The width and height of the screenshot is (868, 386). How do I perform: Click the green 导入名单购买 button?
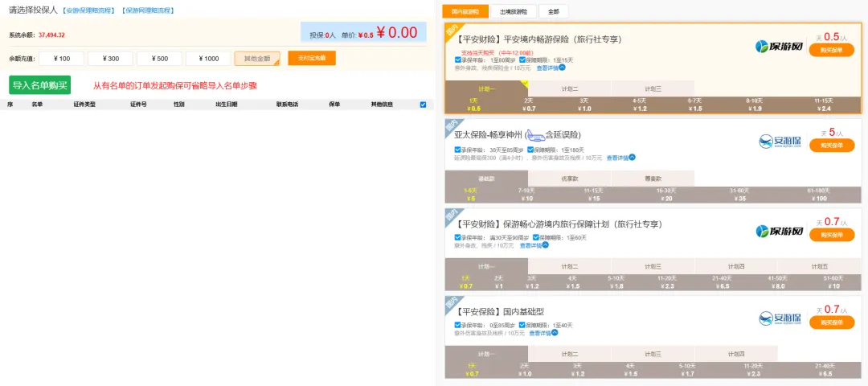[x=40, y=85]
